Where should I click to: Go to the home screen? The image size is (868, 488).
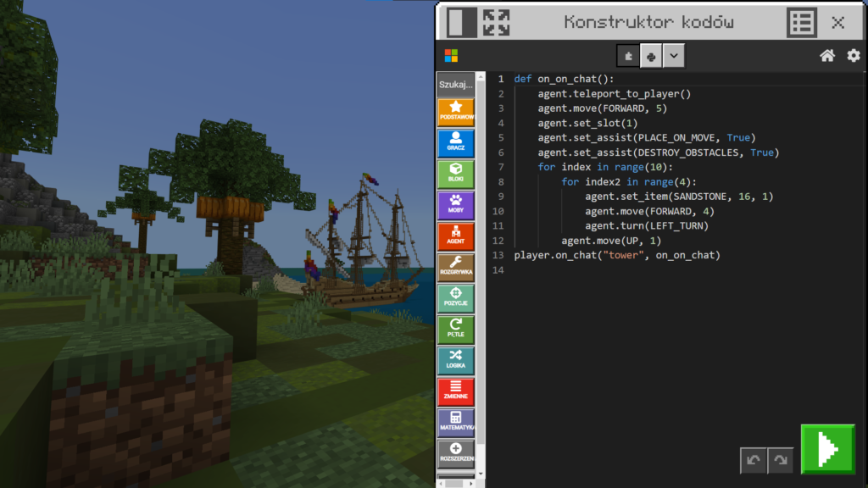point(827,55)
